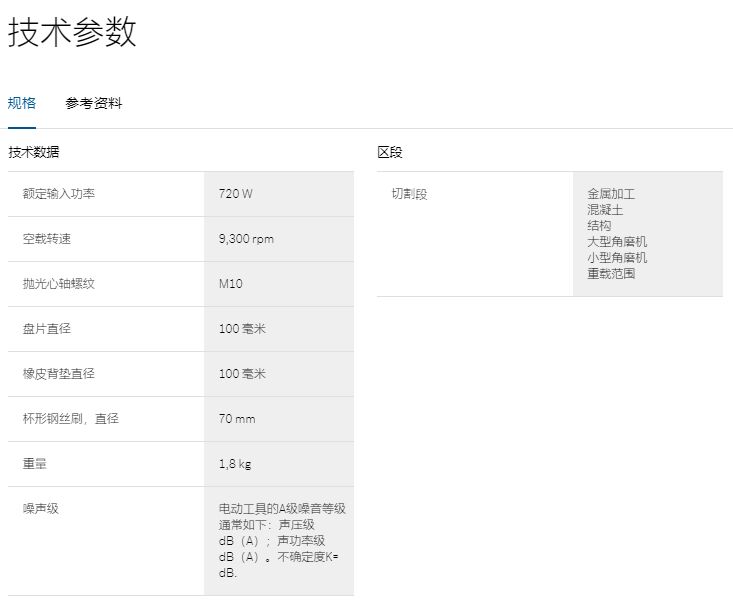Select the 切割段 row label
The height and width of the screenshot is (602, 733).
(x=409, y=194)
